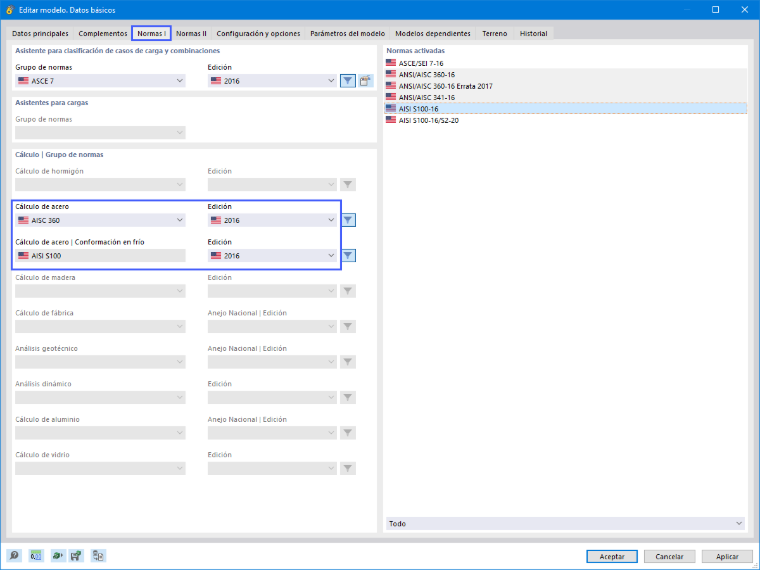Open Asistentes para cargas Grupo de normas dropdown
Screen dimensions: 760x570
(100, 132)
